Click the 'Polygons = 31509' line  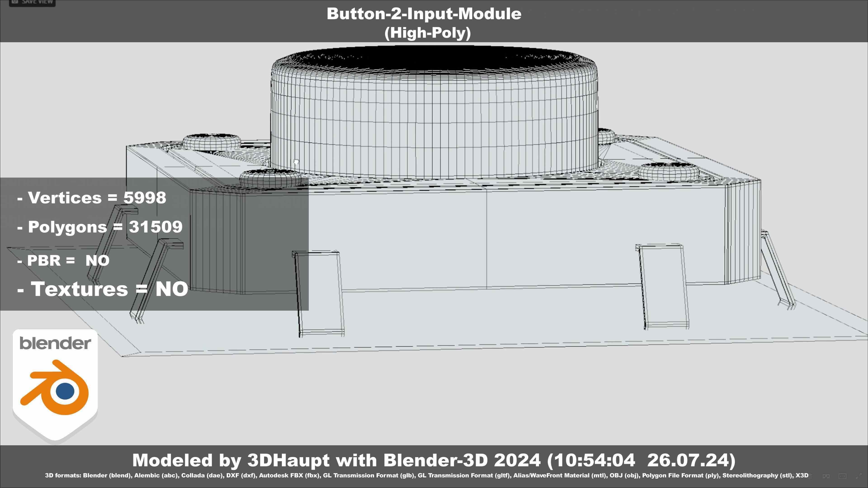[x=100, y=227]
